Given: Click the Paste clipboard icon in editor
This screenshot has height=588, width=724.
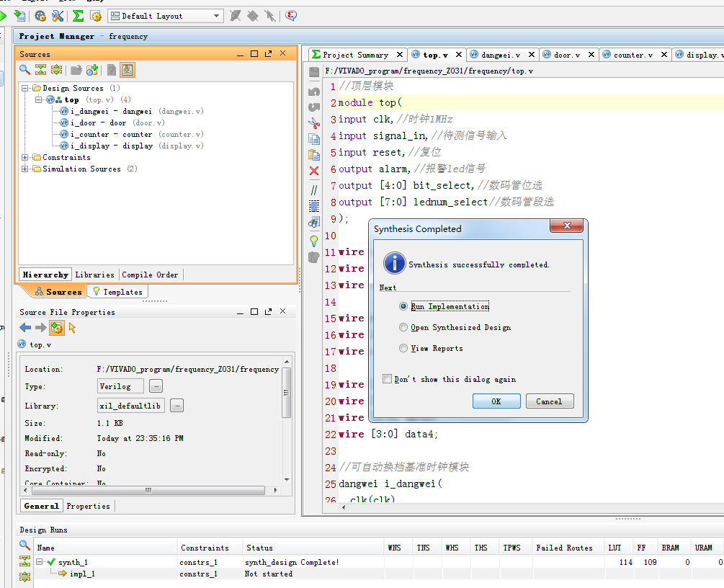Looking at the screenshot, I should pyautogui.click(x=314, y=154).
